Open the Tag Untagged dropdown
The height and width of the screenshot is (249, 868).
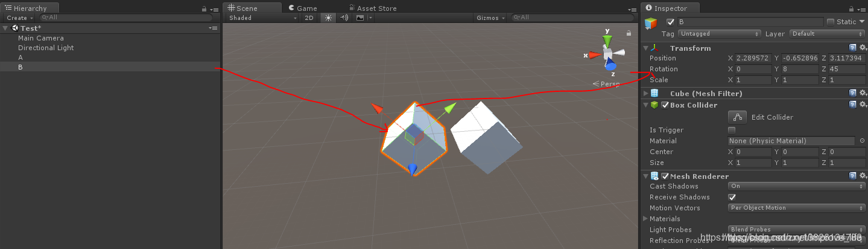[x=720, y=34]
